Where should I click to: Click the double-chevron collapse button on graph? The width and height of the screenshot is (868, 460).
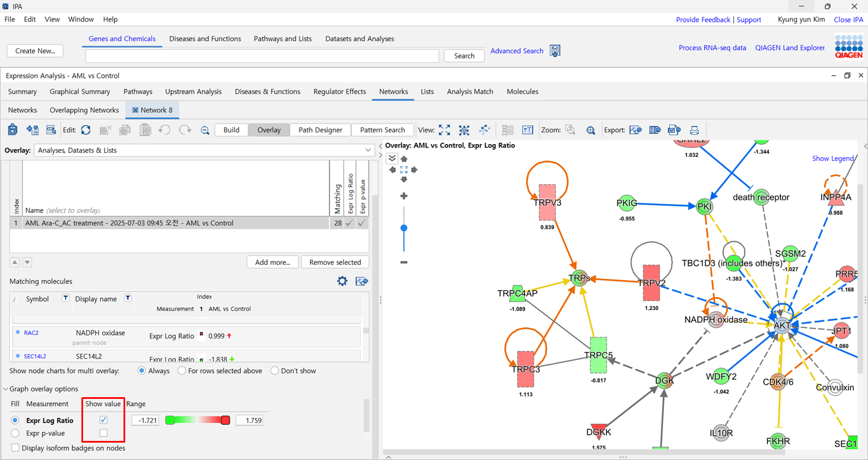[x=392, y=158]
